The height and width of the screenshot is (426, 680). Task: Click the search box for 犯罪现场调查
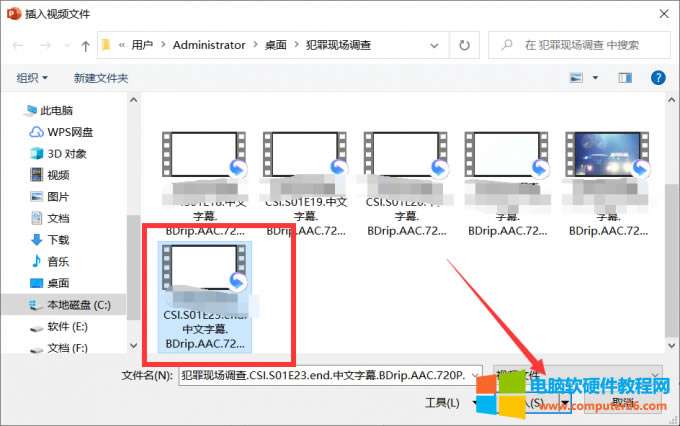pyautogui.click(x=590, y=45)
